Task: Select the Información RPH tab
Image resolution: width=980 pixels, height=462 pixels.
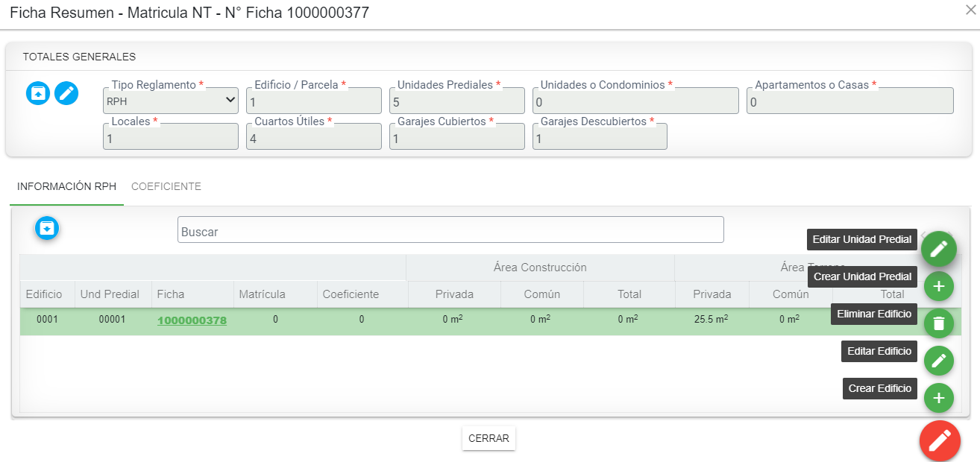Action: (66, 187)
